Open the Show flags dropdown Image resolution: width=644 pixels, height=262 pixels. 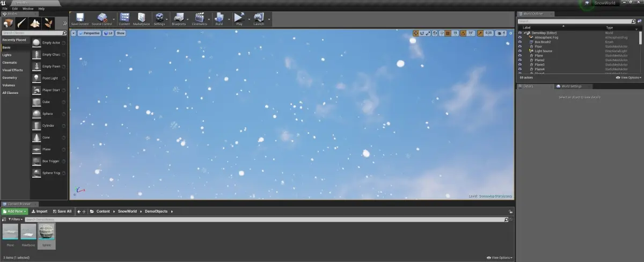[x=120, y=33]
